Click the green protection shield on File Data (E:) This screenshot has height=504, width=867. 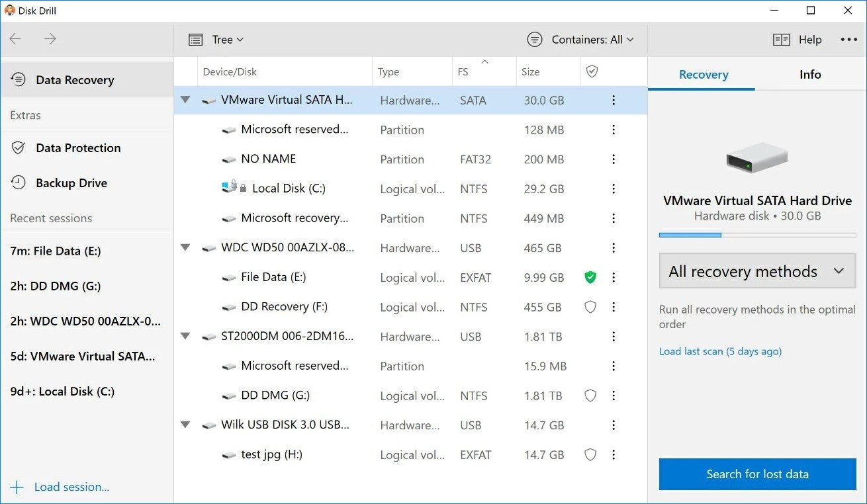tap(590, 277)
